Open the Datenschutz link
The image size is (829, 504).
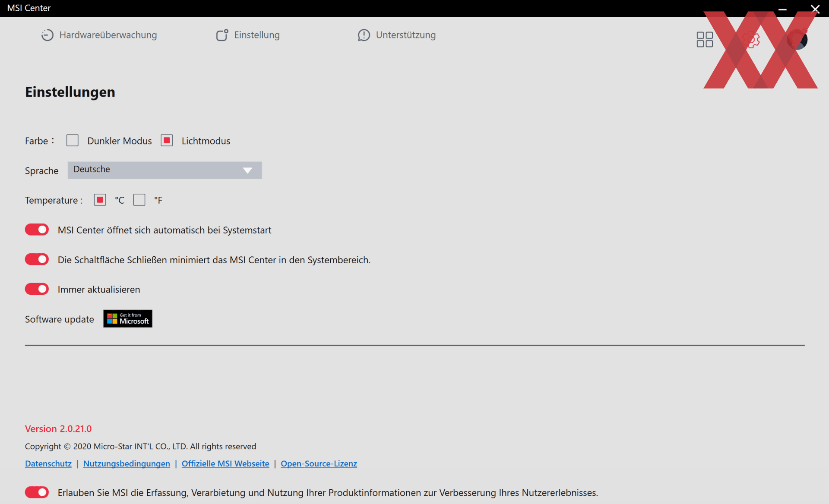tap(48, 463)
